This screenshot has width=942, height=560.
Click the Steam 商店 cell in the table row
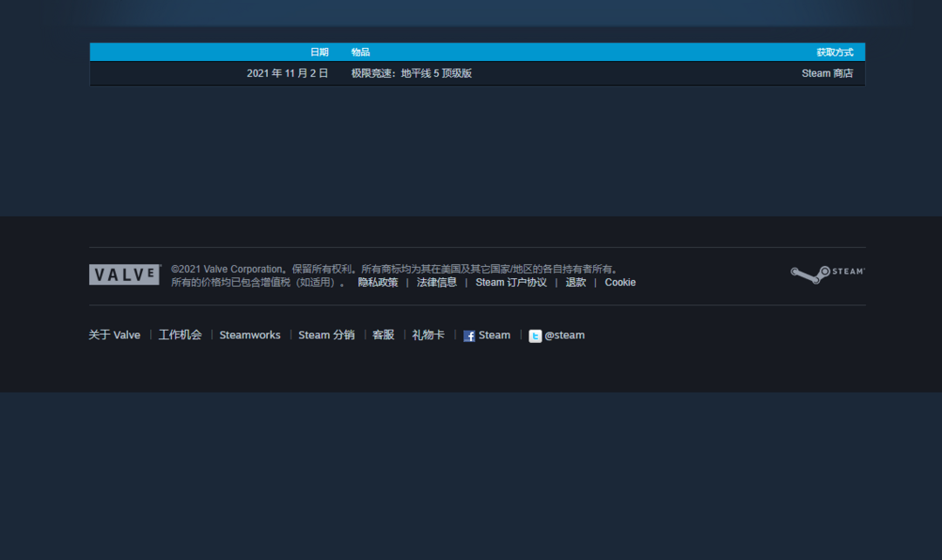(x=827, y=73)
